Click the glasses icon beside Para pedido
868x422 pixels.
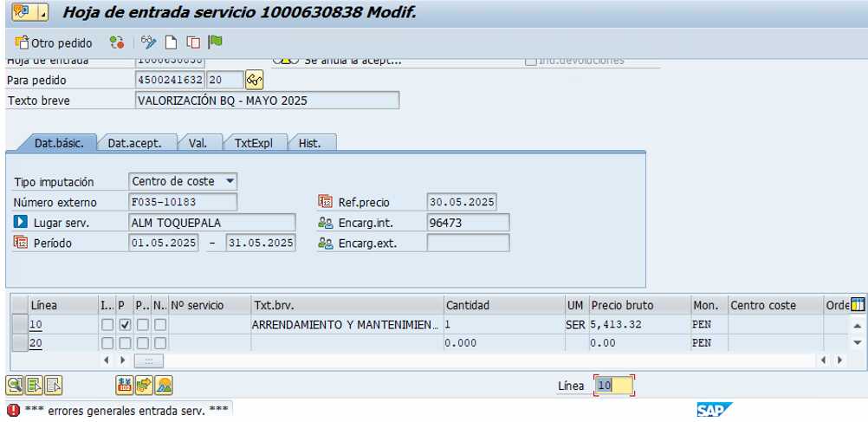pos(254,80)
